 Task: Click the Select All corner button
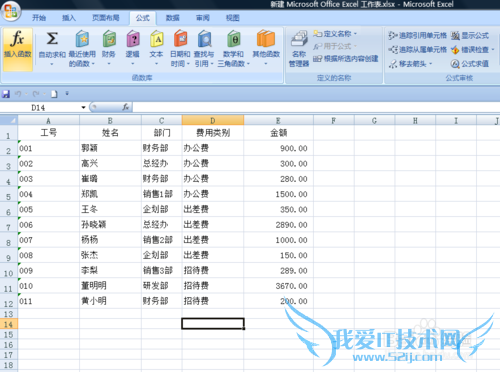pyautogui.click(x=9, y=120)
